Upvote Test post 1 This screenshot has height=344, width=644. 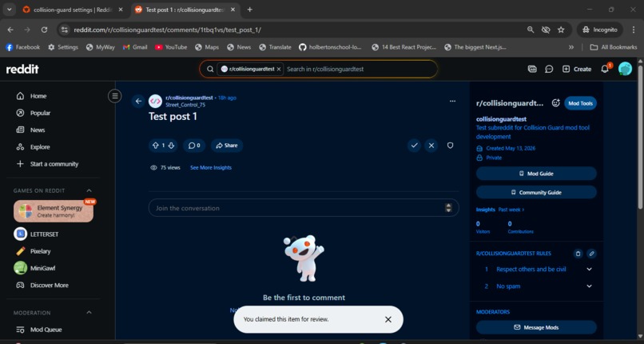click(155, 146)
